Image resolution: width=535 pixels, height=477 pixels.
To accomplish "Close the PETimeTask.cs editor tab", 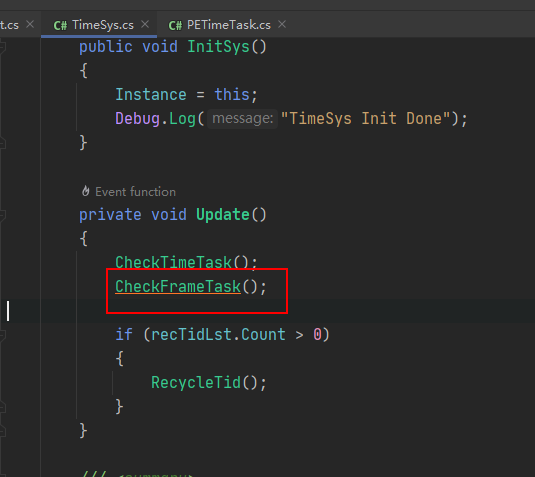I will click(282, 24).
